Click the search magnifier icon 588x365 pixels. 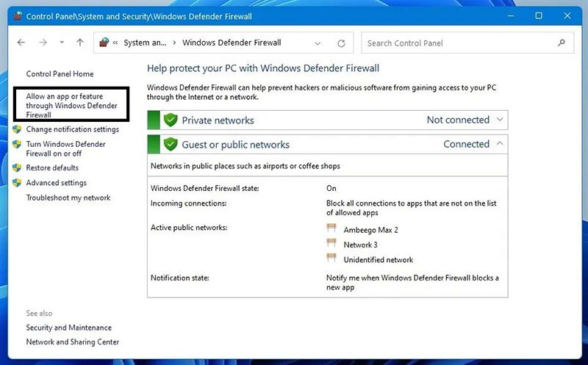tap(562, 43)
